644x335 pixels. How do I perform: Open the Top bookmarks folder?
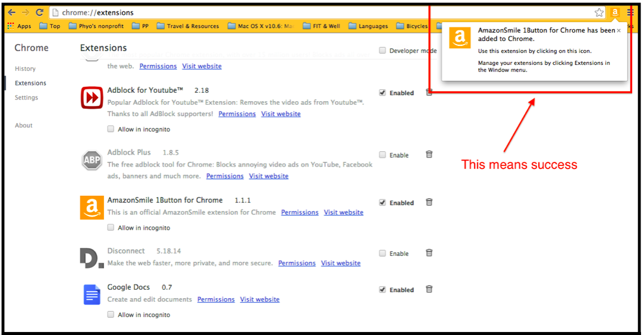(x=50, y=26)
